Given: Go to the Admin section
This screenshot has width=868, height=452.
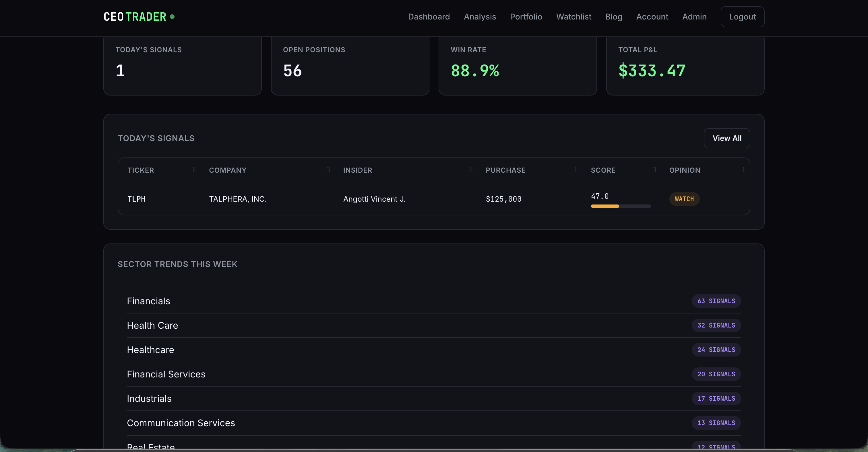Looking at the screenshot, I should coord(694,17).
